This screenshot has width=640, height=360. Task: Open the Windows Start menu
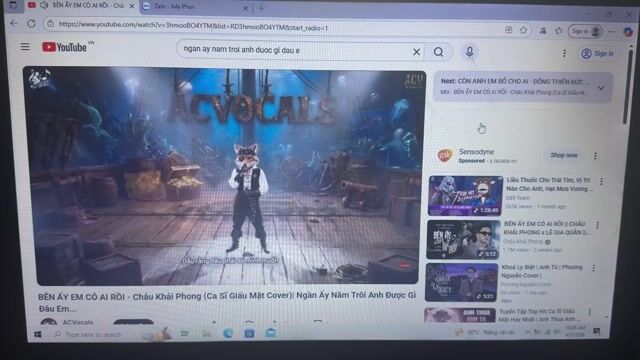tap(38, 334)
